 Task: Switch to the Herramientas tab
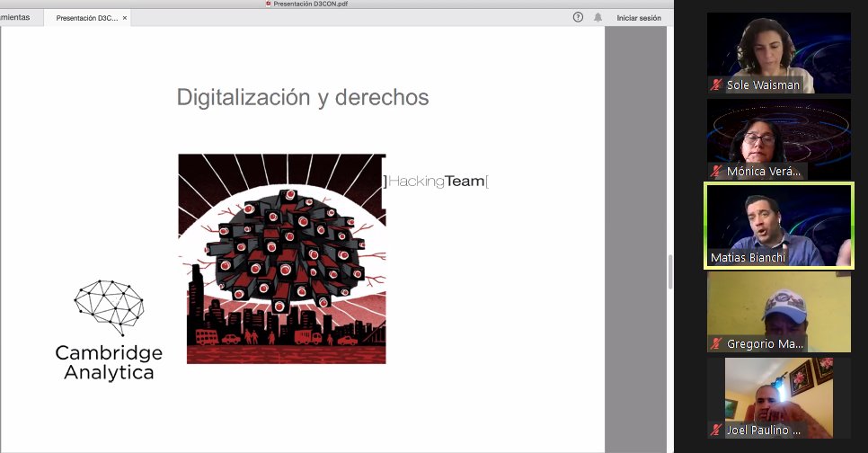[x=15, y=17]
